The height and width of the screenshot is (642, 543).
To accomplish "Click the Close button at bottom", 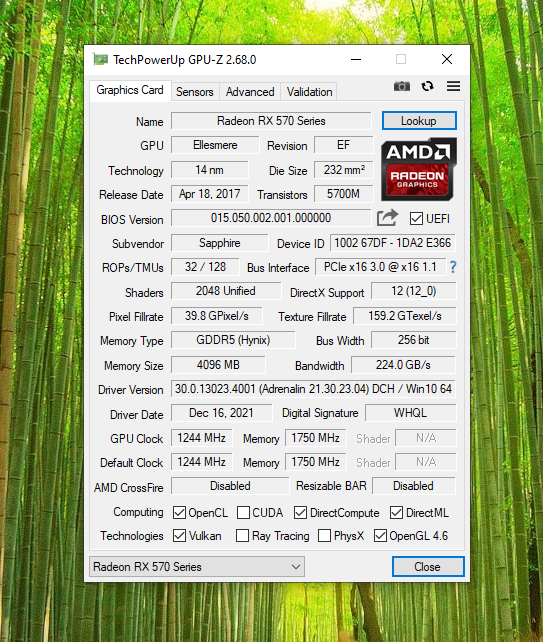I will 428,567.
